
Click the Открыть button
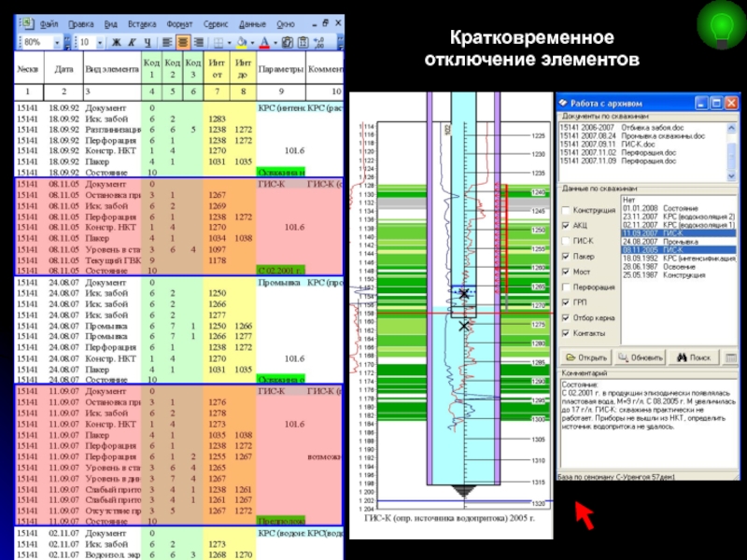tap(586, 357)
